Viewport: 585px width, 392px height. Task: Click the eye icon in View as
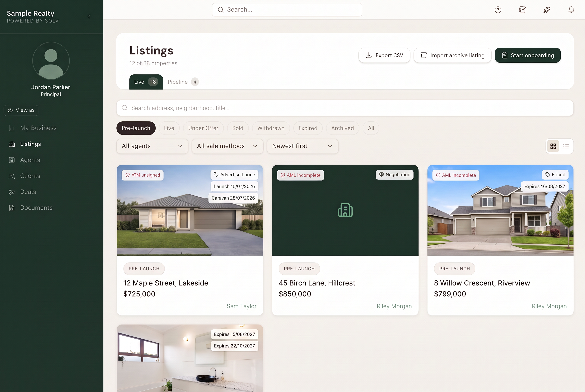pos(10,110)
